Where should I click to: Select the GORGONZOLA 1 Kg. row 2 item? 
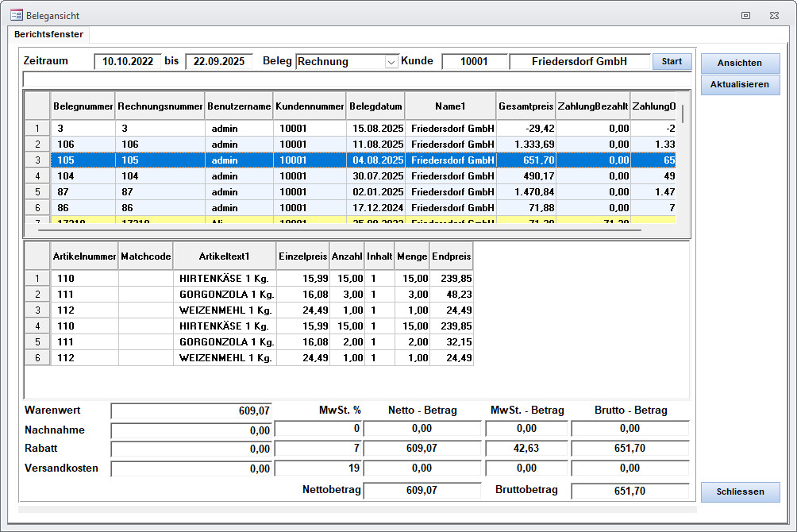tap(225, 294)
